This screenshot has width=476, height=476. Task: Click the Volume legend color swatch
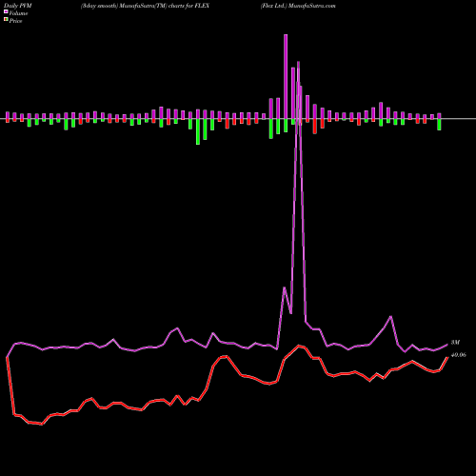point(6,12)
